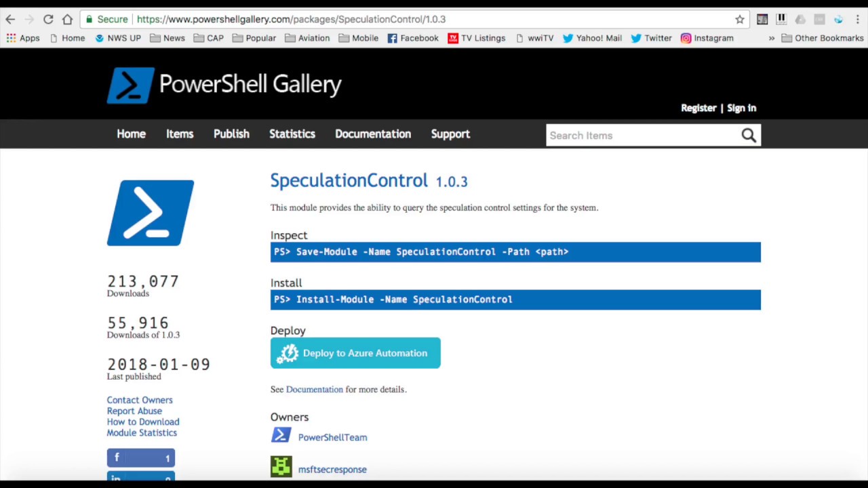
Task: Click Deploy to Azure Automation button
Action: (x=355, y=353)
